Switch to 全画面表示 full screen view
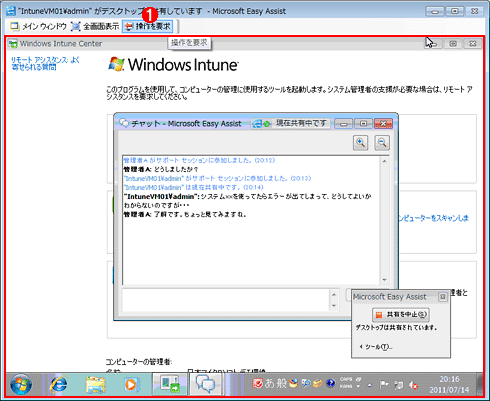Image resolution: width=490 pixels, height=401 pixels. coord(95,26)
